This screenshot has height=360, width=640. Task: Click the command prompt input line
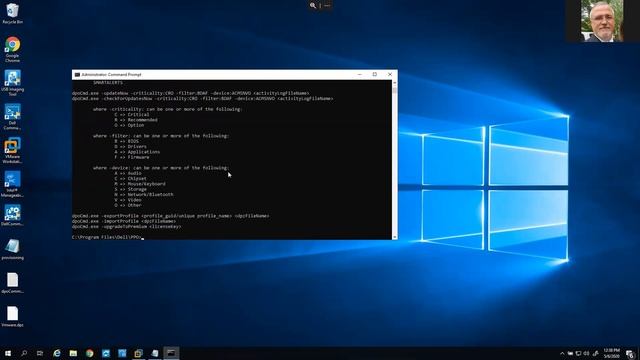point(108,237)
